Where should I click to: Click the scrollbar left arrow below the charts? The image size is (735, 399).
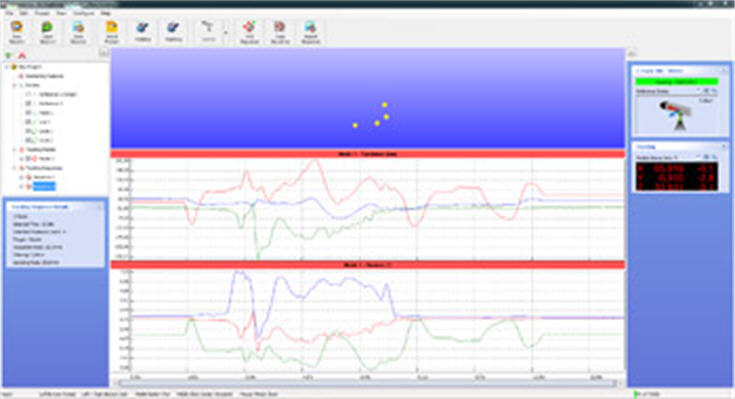coord(115,384)
